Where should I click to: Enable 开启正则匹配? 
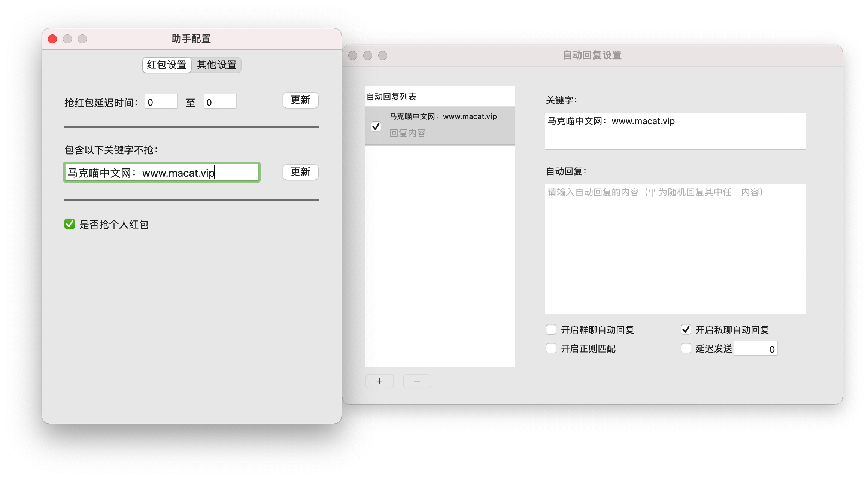551,348
